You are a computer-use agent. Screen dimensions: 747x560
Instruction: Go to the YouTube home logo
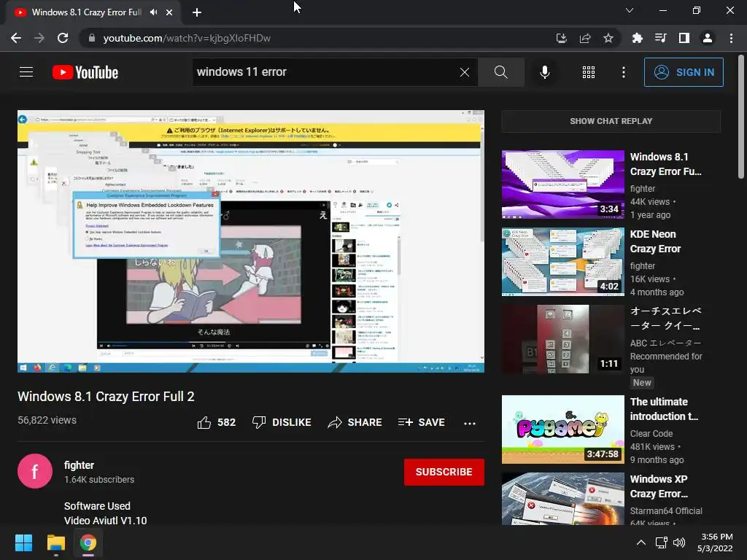click(x=85, y=72)
